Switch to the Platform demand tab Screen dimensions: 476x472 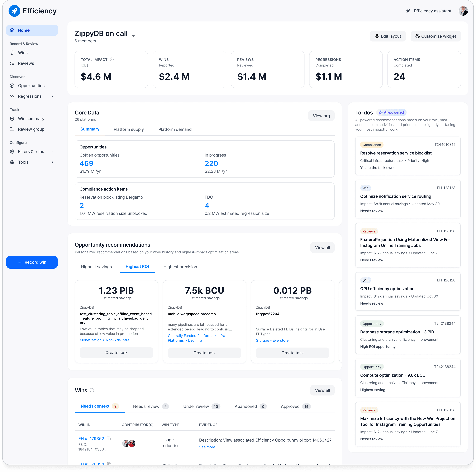[175, 129]
